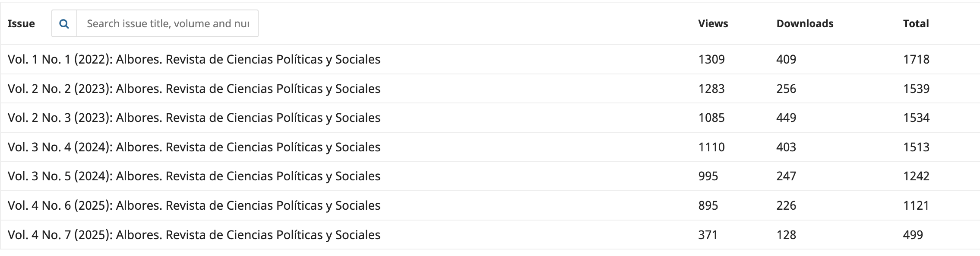The height and width of the screenshot is (256, 980).
Task: Select the Vol. 1 No. 1 (2022) row
Action: pyautogui.click(x=194, y=59)
